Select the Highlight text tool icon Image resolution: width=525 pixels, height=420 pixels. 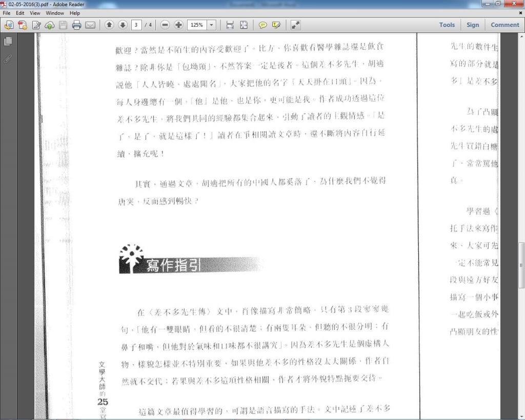point(276,25)
